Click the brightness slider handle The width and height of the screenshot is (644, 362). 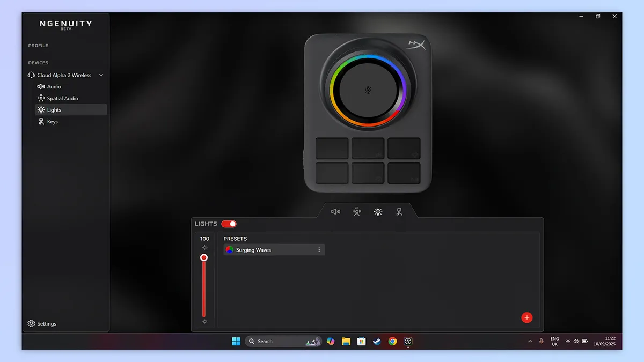(204, 258)
